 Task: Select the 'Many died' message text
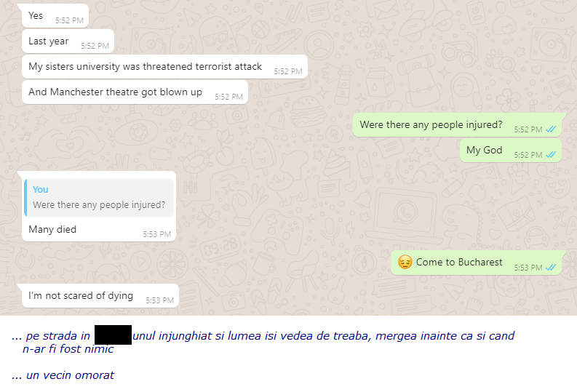[x=52, y=230]
